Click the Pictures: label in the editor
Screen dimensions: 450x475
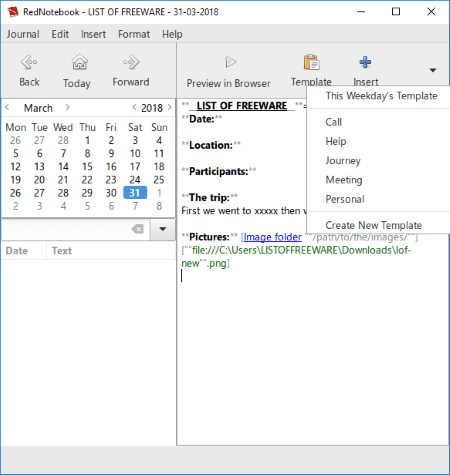[x=209, y=237]
